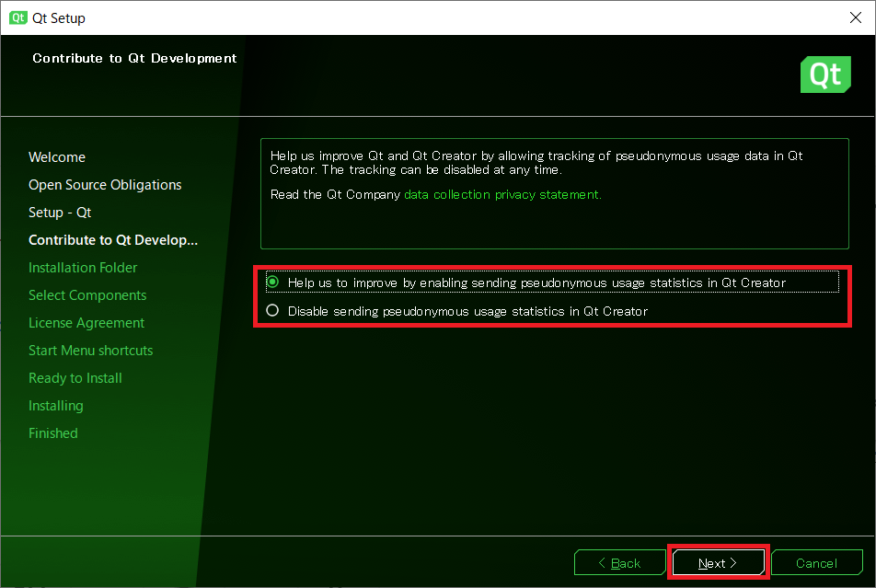Screen dimensions: 876x588
Task: Open the data collection privacy statement link
Action: [x=502, y=194]
